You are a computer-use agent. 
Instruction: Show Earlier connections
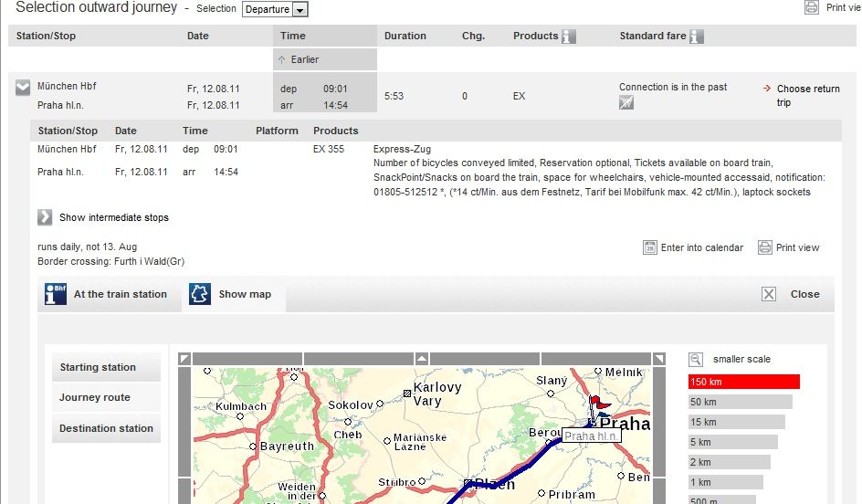click(x=324, y=59)
